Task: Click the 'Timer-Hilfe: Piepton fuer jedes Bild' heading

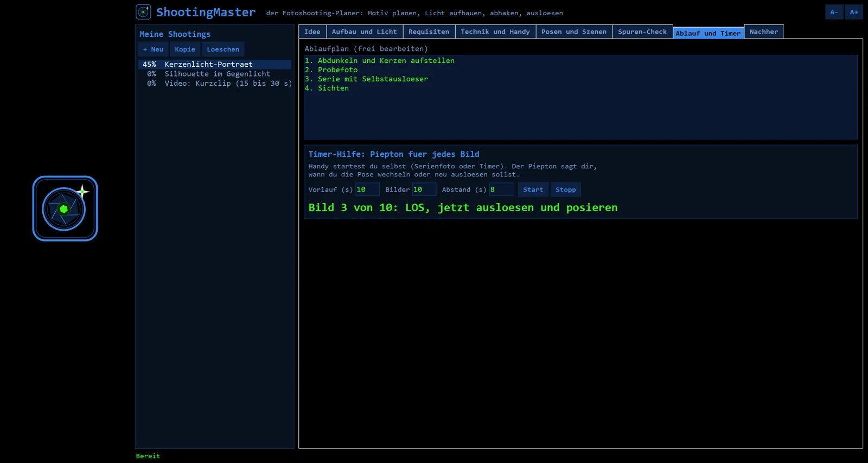Action: [x=394, y=154]
